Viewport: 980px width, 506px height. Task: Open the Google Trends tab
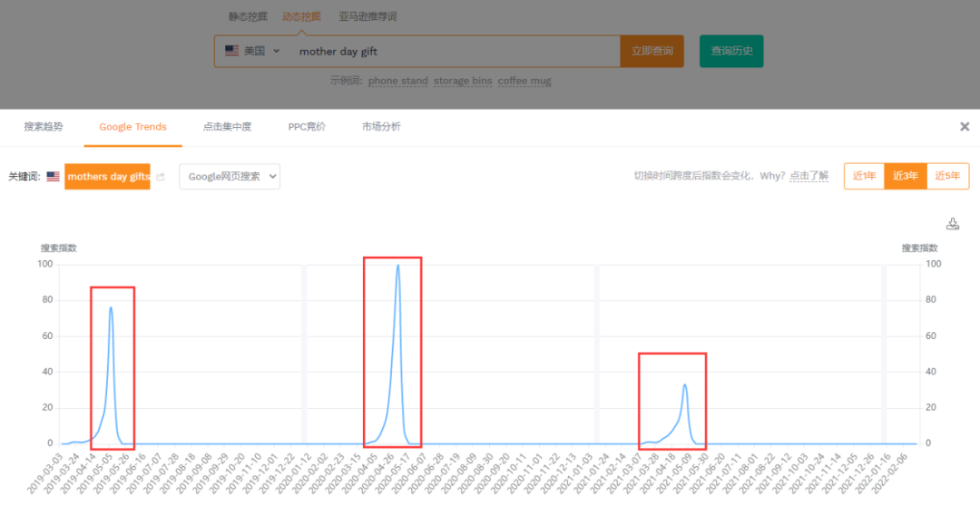point(132,127)
